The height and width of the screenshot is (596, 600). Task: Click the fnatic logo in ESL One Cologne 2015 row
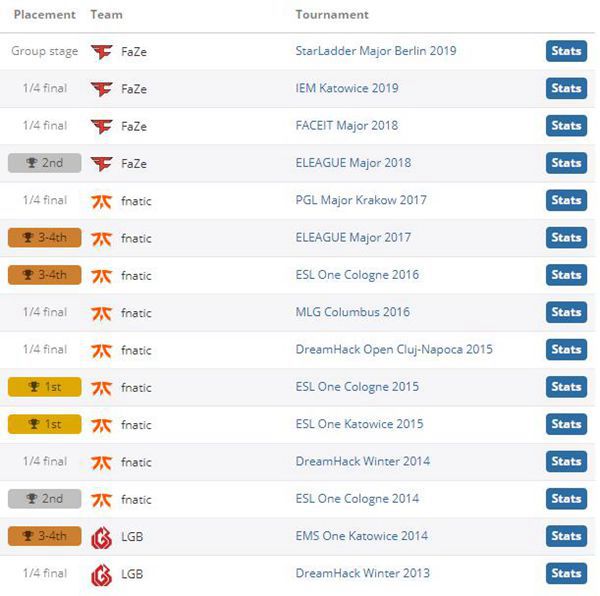[101, 388]
